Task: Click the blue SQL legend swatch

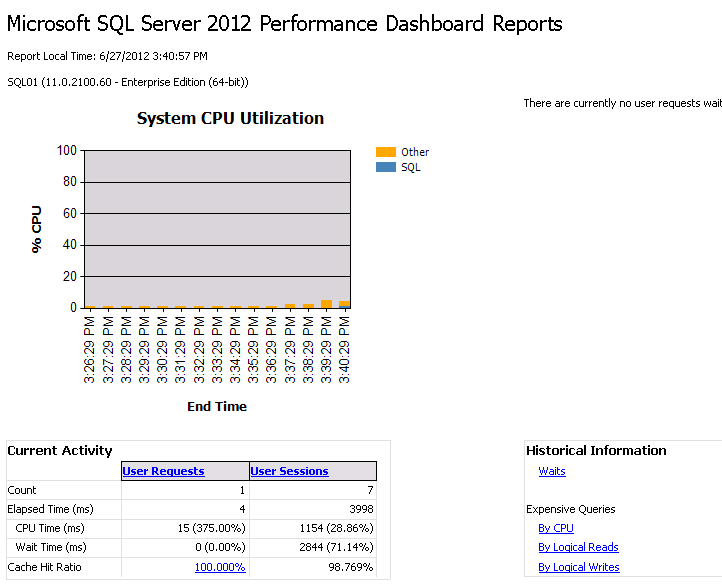Action: (x=386, y=167)
